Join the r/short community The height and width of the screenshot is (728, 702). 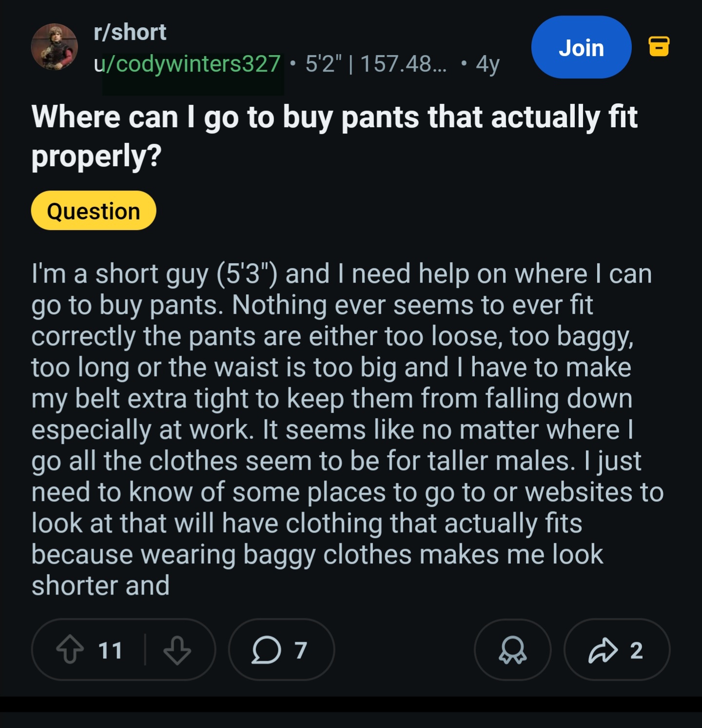coord(581,47)
